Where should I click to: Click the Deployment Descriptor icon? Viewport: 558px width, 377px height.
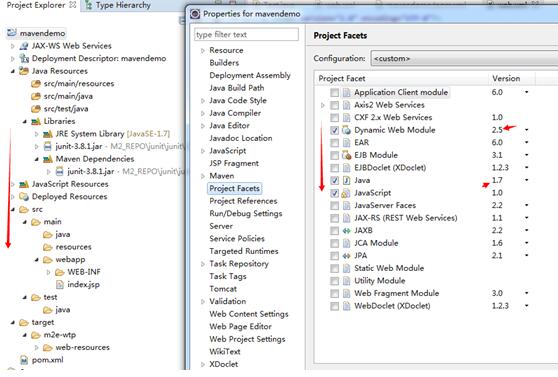(x=24, y=58)
